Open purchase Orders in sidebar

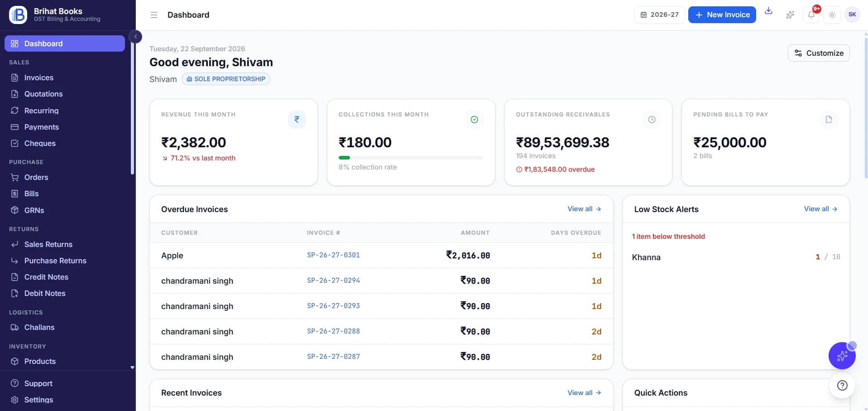tap(65, 177)
